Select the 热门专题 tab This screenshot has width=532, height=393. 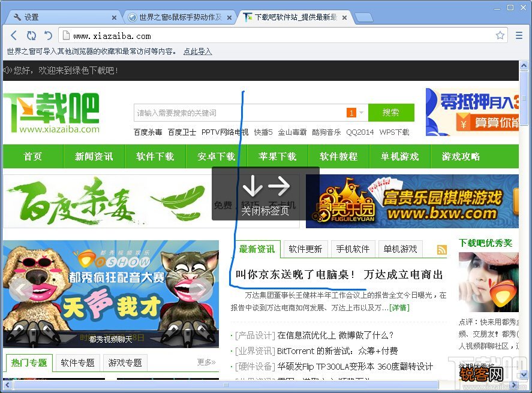tap(29, 363)
